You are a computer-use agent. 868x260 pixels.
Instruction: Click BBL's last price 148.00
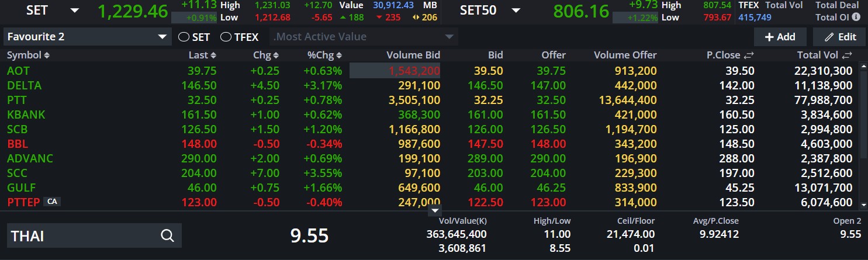(200, 144)
